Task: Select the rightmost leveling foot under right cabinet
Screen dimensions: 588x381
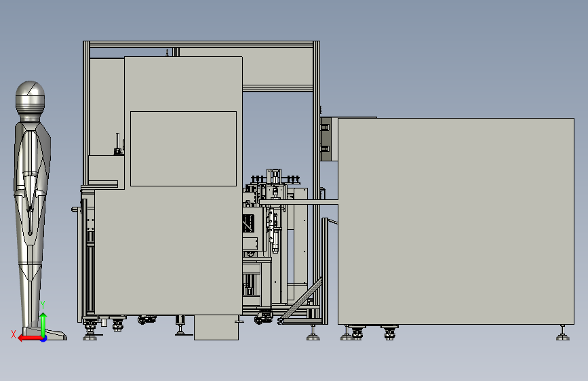Action: 562,333
